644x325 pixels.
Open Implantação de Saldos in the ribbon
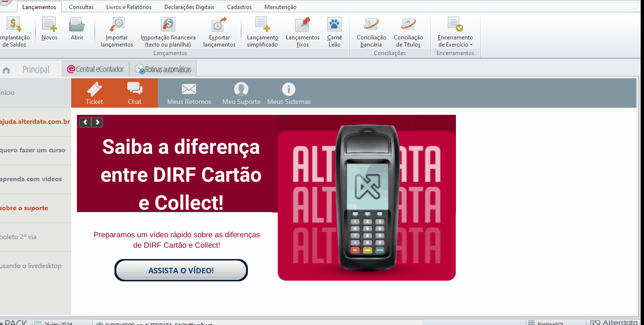click(x=14, y=32)
